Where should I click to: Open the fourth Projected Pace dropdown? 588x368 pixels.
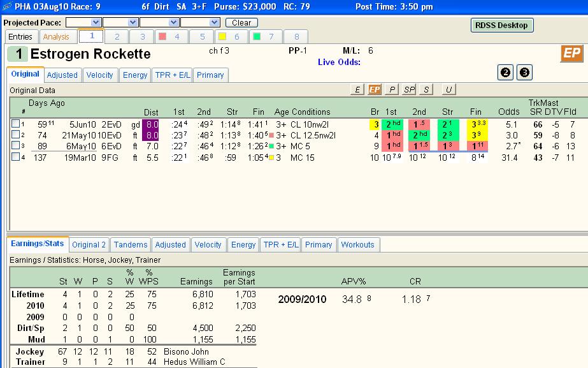(x=215, y=22)
